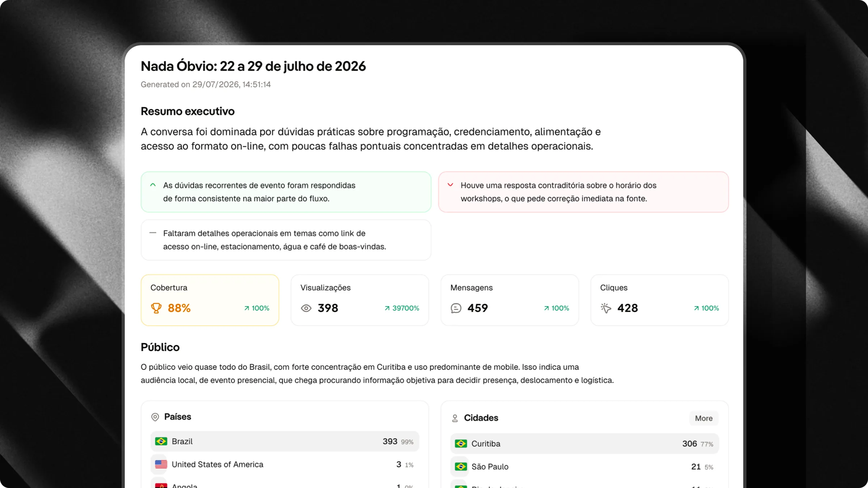
Task: Click the Cidades panel title
Action: point(481,418)
